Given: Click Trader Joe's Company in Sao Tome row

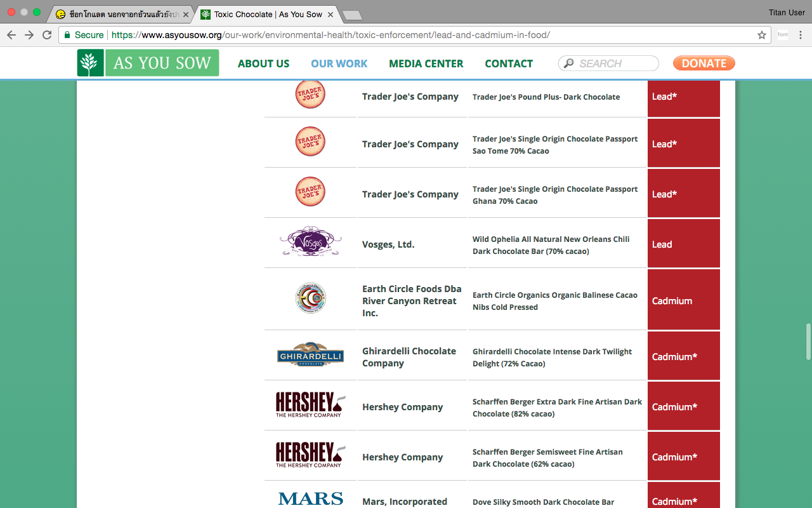Looking at the screenshot, I should coord(410,144).
